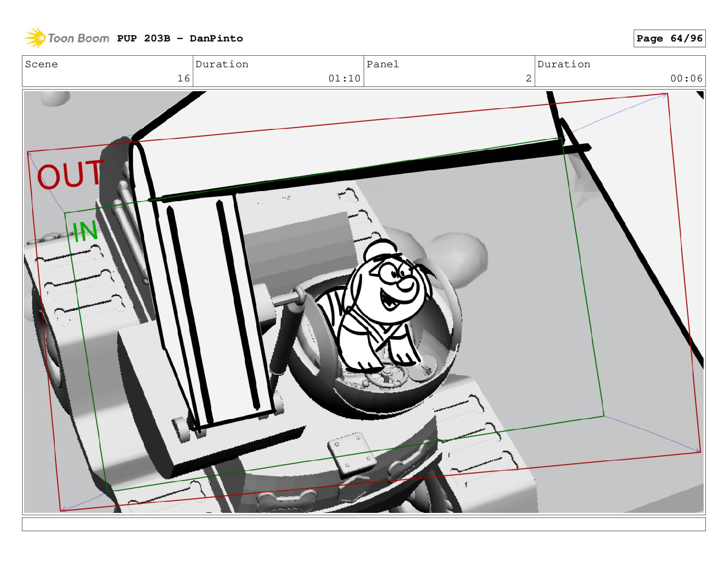Click the "Page 64/96" page indicator
The image size is (728, 564).
click(669, 39)
